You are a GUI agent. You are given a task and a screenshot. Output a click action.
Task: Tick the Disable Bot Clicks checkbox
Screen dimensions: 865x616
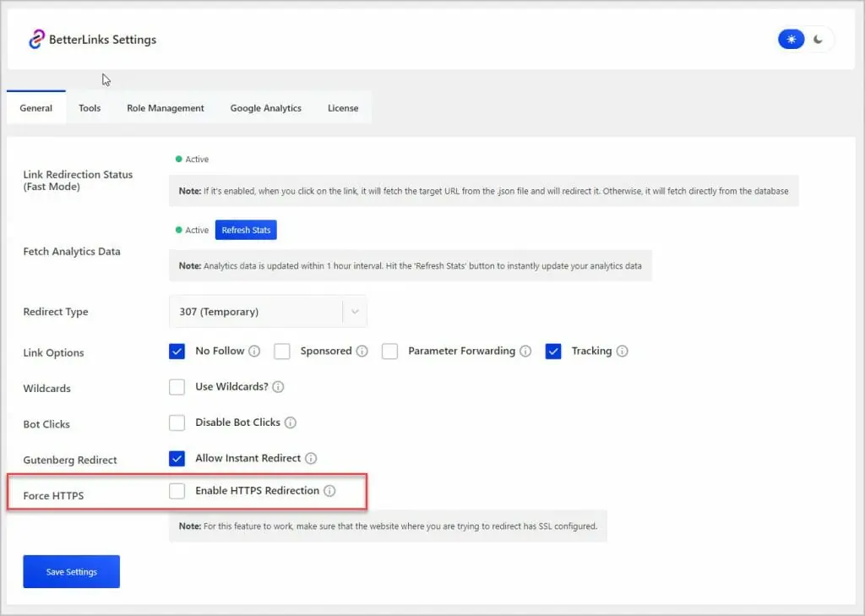(177, 422)
